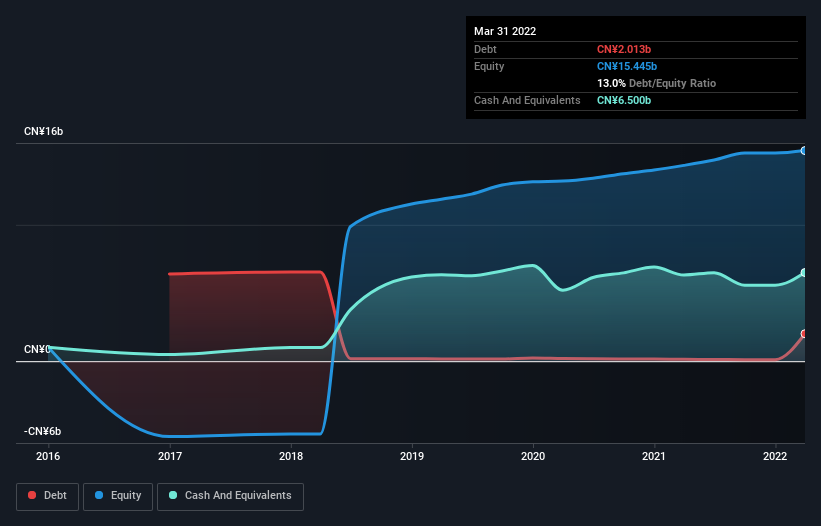Click the -CN¥6b y-axis label
The image size is (821, 526).
42,431
